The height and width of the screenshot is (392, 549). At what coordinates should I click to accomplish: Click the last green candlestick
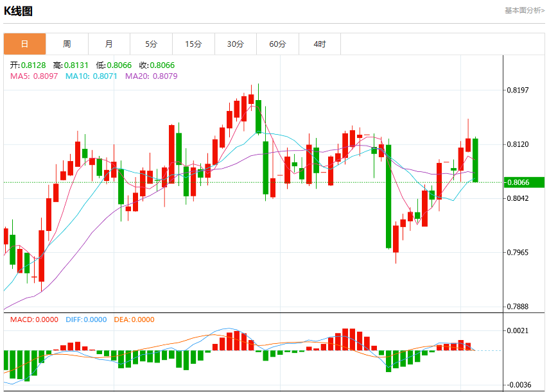(475, 160)
